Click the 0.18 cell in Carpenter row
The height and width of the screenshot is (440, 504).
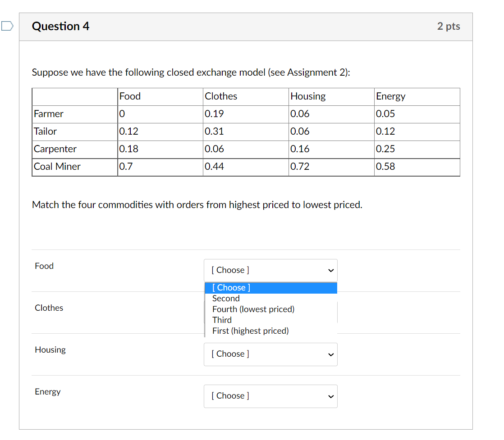(x=160, y=150)
